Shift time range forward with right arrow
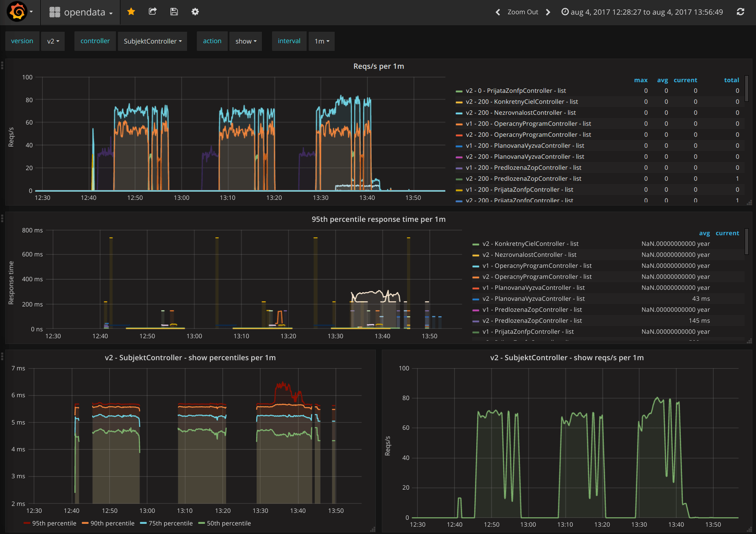This screenshot has height=534, width=756. click(548, 12)
